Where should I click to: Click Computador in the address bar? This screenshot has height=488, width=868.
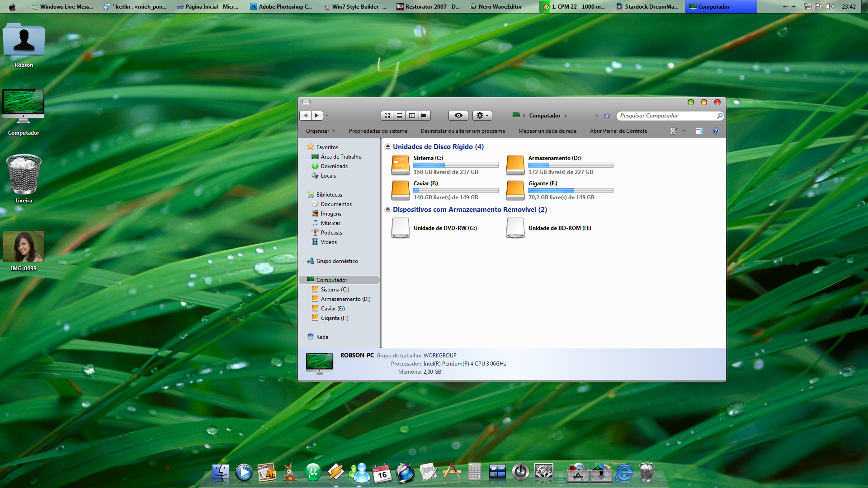coord(545,116)
